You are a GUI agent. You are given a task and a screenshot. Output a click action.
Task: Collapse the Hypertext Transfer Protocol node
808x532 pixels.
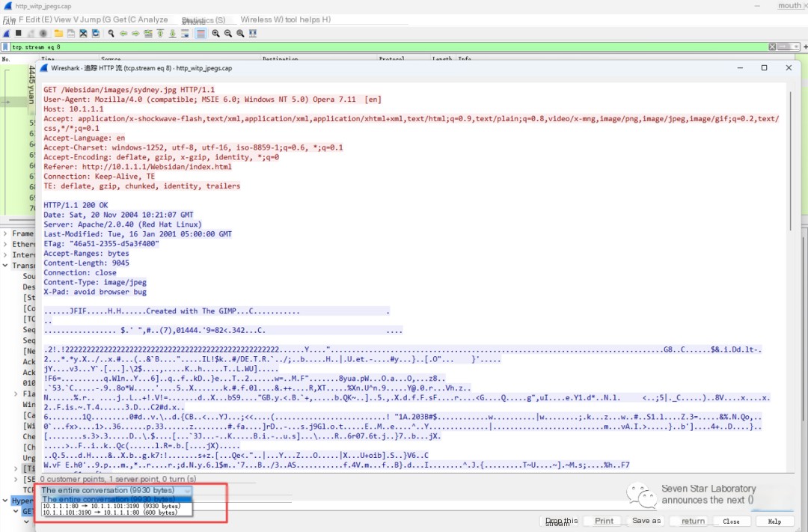(x=5, y=501)
